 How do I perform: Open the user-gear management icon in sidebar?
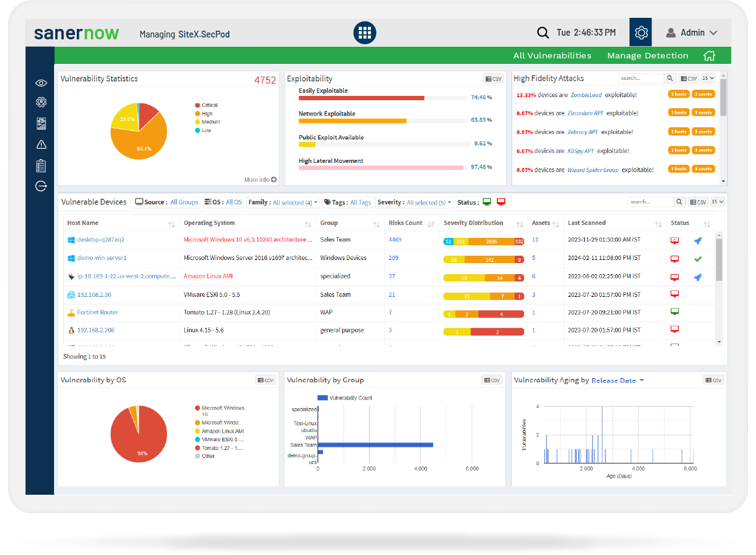click(x=41, y=103)
